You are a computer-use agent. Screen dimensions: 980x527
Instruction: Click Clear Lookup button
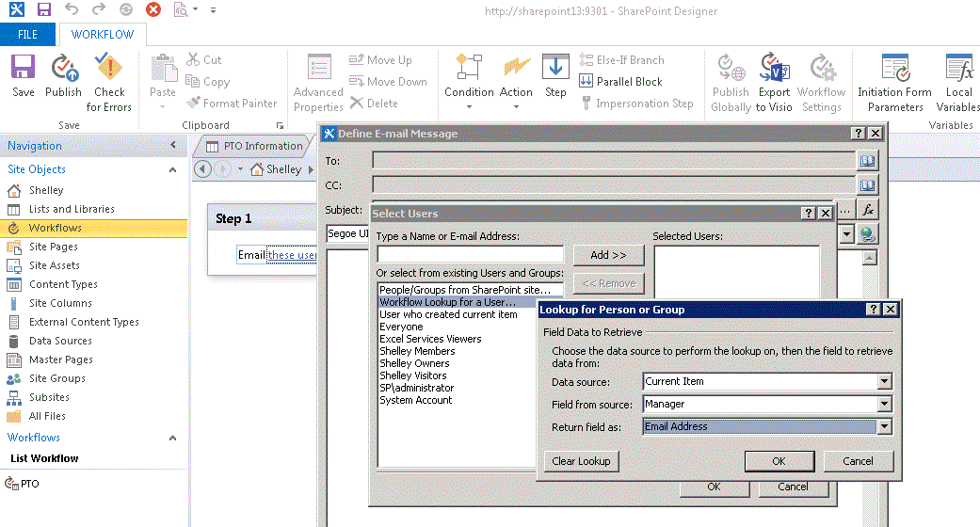(581, 461)
